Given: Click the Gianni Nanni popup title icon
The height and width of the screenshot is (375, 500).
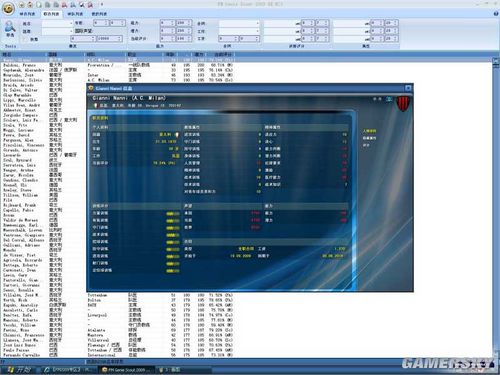Looking at the screenshot, I should [x=91, y=88].
